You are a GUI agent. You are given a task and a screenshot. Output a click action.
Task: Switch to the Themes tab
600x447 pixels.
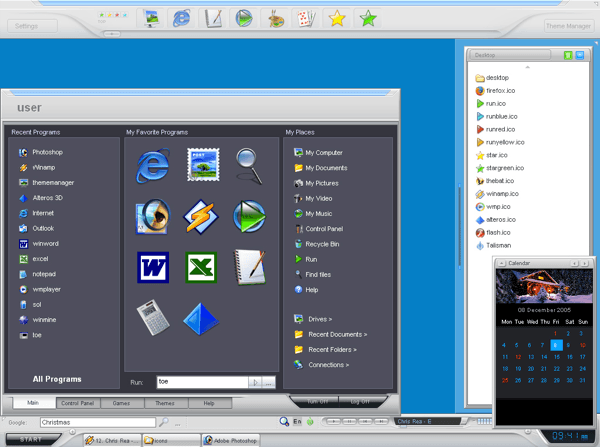pos(165,403)
